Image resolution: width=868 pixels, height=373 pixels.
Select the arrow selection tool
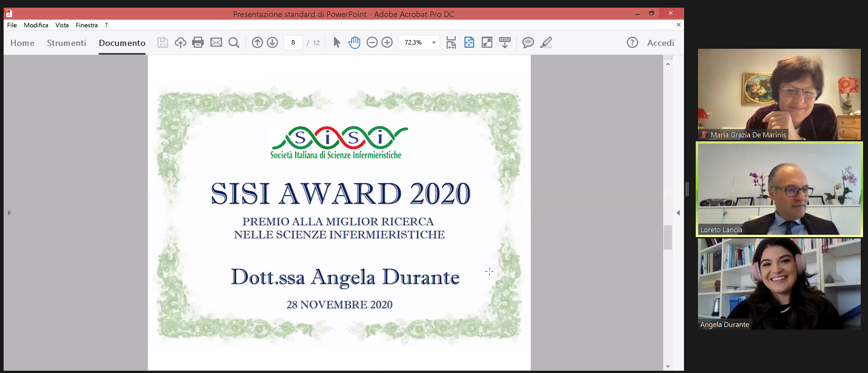coord(337,42)
